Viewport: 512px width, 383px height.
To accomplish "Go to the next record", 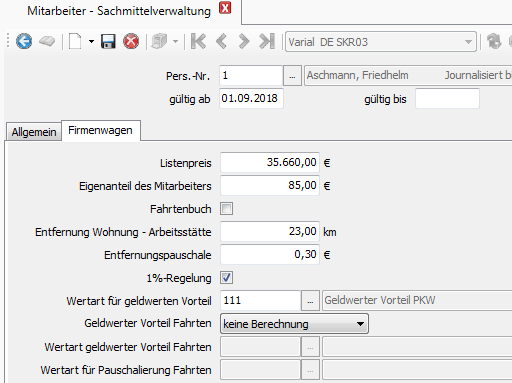I will [244, 42].
